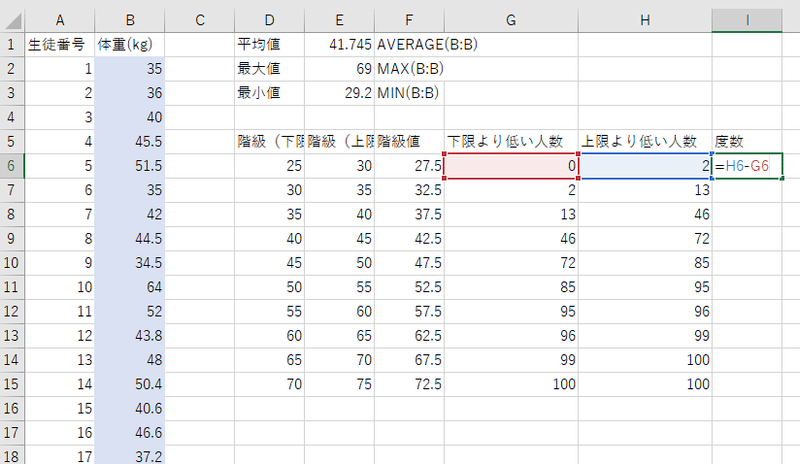Image resolution: width=800 pixels, height=464 pixels.
Task: Click weight 44.5 in column B
Action: point(130,238)
